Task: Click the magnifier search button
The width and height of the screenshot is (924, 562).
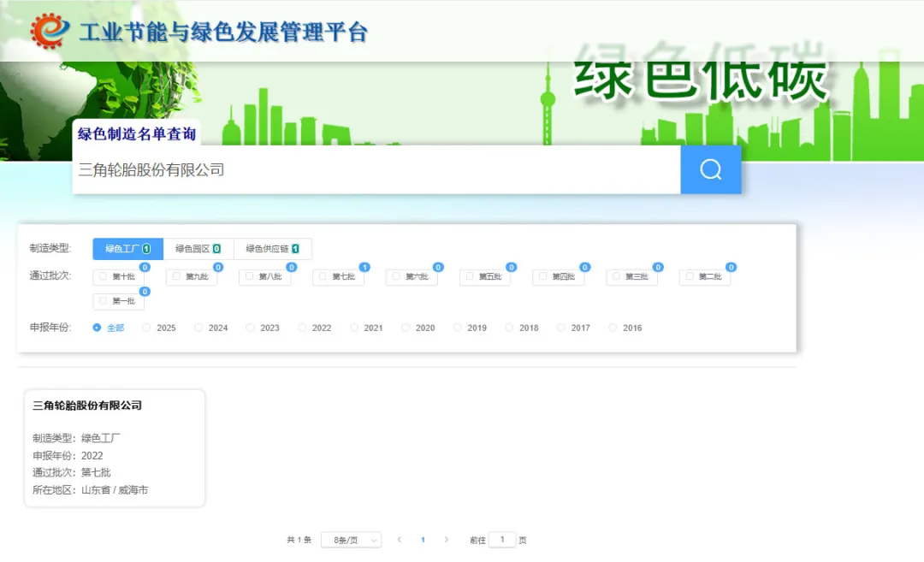Action: click(710, 169)
